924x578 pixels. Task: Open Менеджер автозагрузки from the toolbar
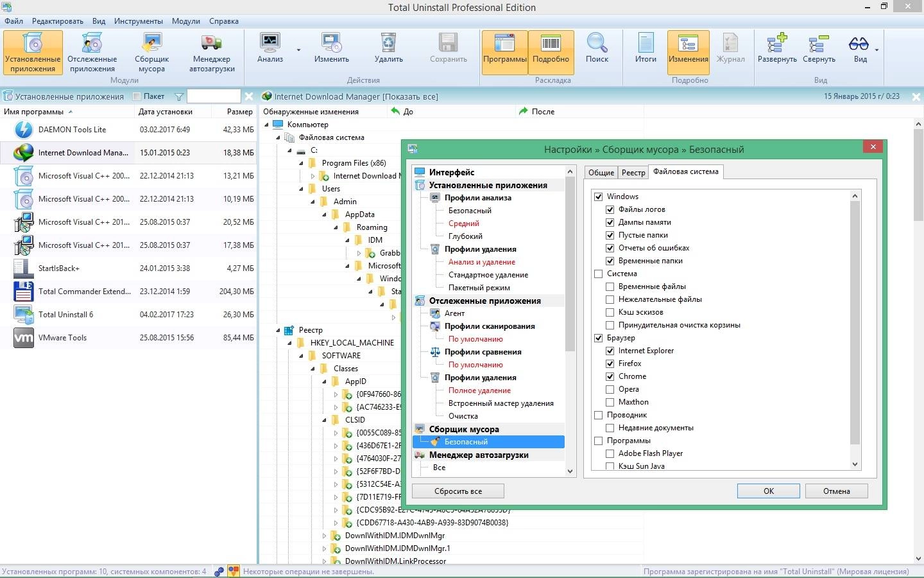coord(212,53)
